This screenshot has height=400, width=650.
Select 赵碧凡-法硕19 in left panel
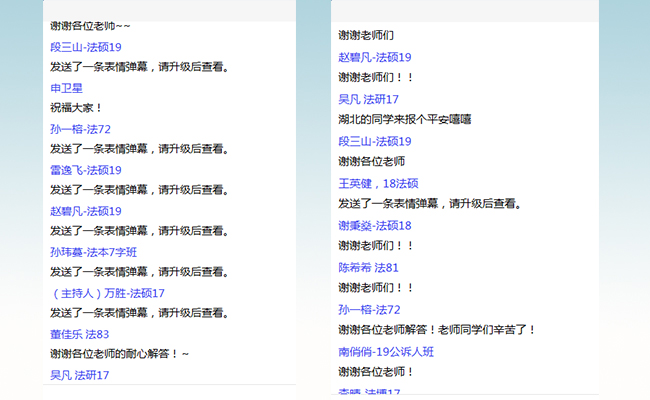85,211
